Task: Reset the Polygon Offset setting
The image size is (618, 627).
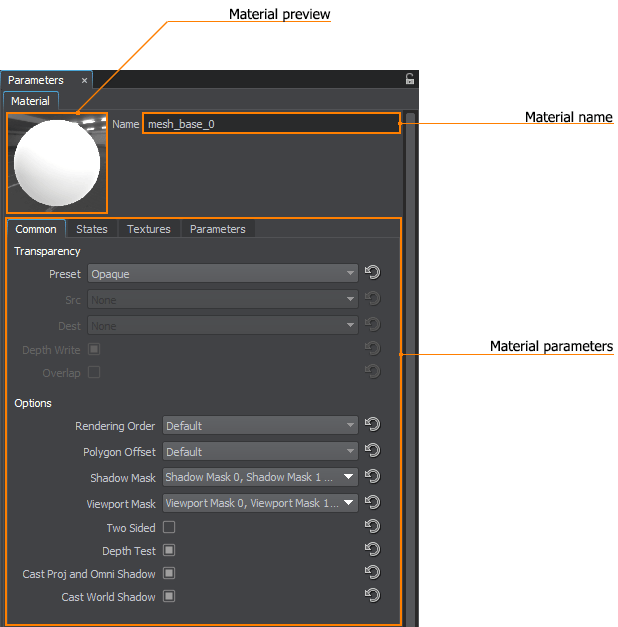Action: coord(373,451)
